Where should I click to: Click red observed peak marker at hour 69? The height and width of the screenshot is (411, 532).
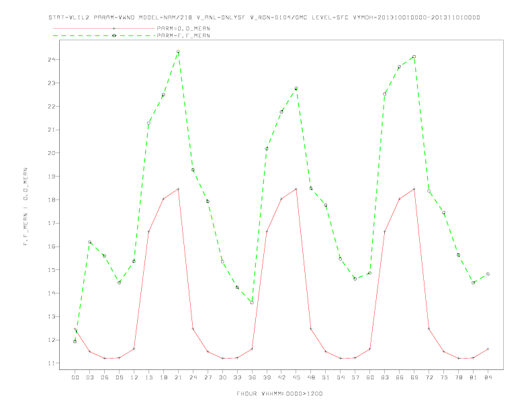click(x=414, y=189)
